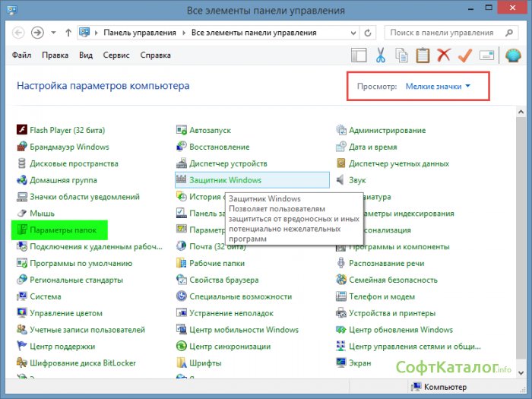Image resolution: width=532 pixels, height=399 pixels.
Task: Go up one level with up arrow
Action: tap(68, 33)
